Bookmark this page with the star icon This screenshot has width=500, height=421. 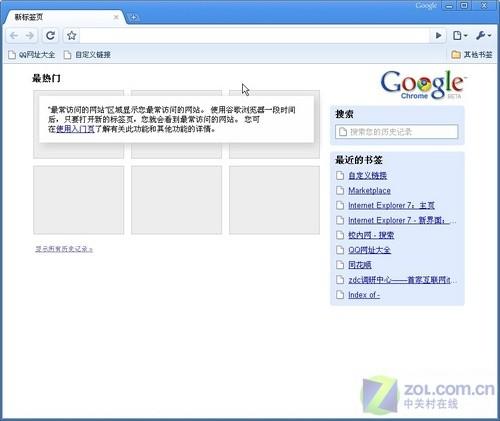pos(72,35)
